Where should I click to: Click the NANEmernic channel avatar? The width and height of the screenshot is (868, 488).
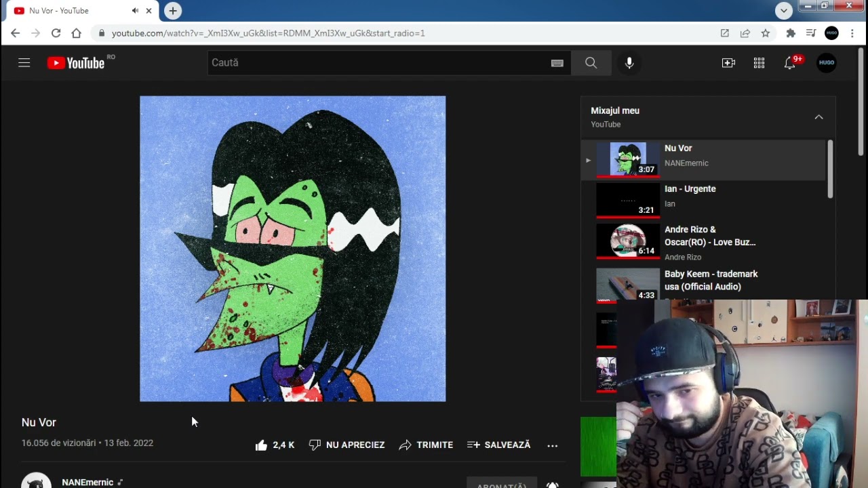tap(36, 480)
